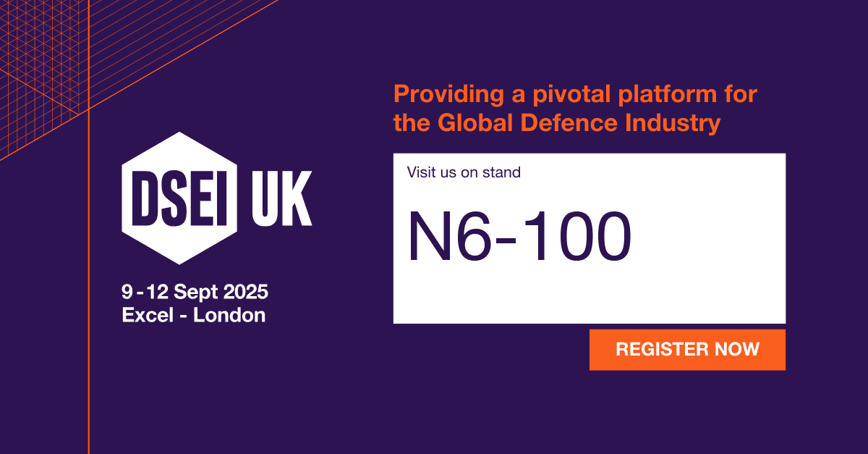Click the '9 - 12 Sept 2025' date text
Screen dimensions: 868x454
tap(195, 293)
